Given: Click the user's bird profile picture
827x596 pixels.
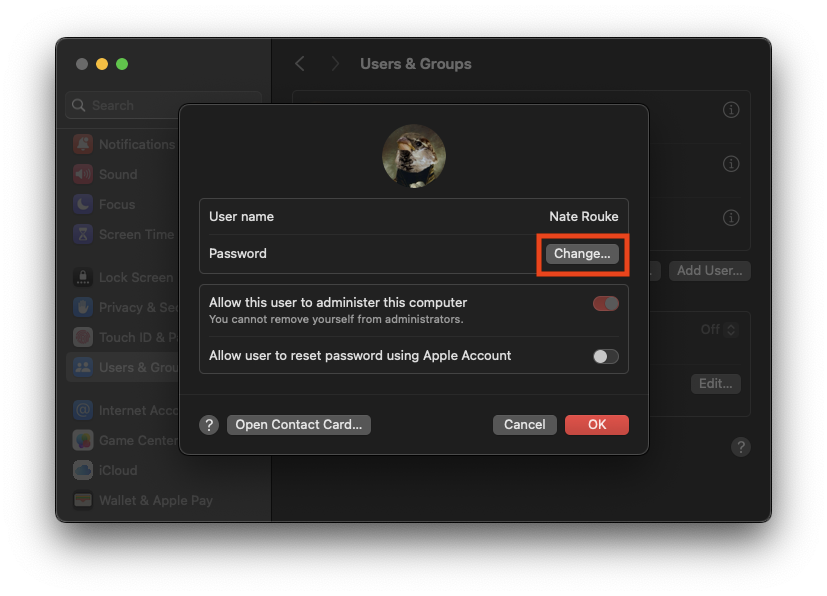Looking at the screenshot, I should [414, 156].
